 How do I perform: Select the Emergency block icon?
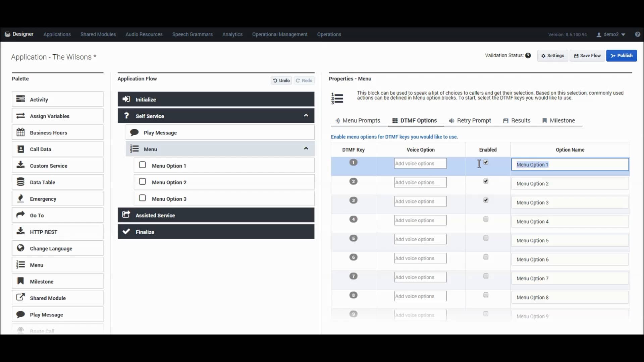[20, 198]
